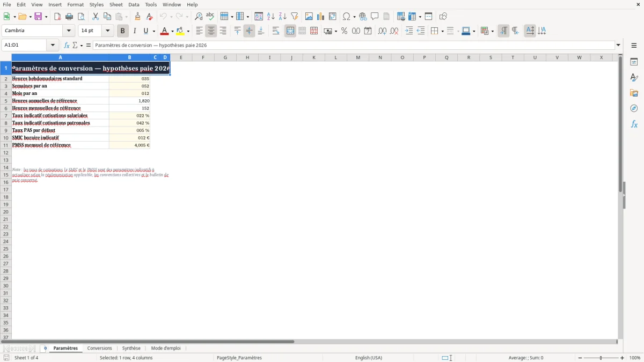
Task: Click the Split Window icon
Action: click(428, 17)
